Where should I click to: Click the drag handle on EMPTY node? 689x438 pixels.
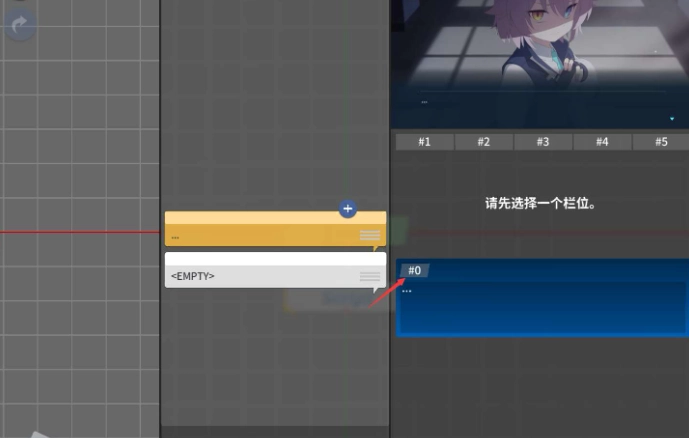[370, 276]
